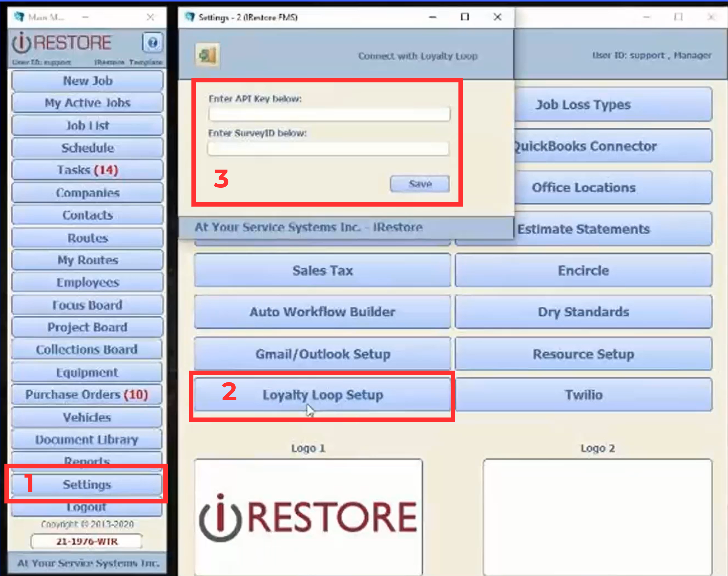728x576 pixels.
Task: Open the Document Library
Action: [x=87, y=440]
